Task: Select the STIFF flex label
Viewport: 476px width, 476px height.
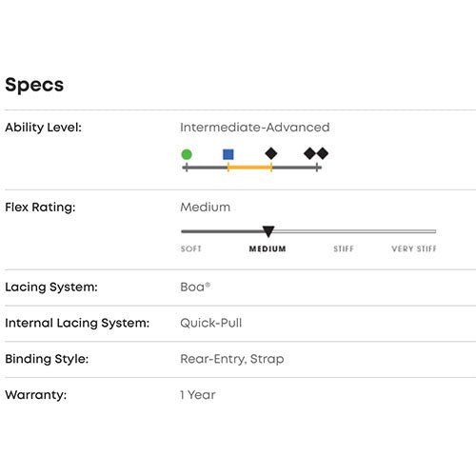Action: pos(344,248)
